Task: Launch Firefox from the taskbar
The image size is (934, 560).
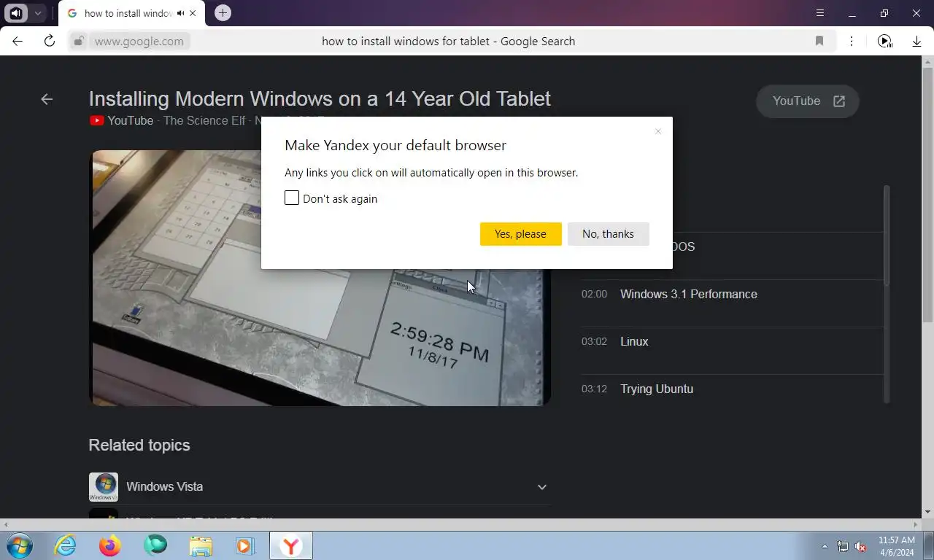Action: (x=110, y=545)
